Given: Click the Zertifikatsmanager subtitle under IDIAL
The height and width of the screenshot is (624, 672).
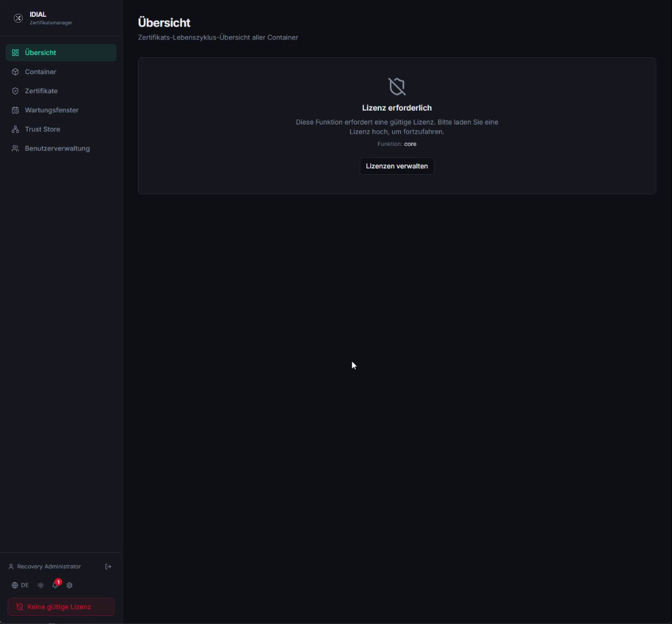Looking at the screenshot, I should pyautogui.click(x=51, y=23).
